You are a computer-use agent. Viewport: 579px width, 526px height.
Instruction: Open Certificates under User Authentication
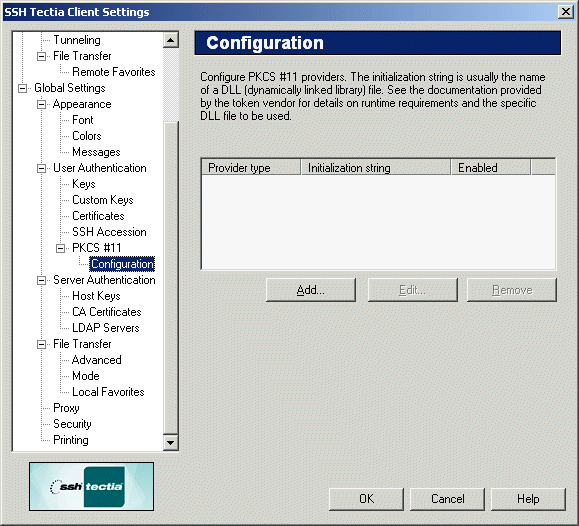click(x=98, y=216)
